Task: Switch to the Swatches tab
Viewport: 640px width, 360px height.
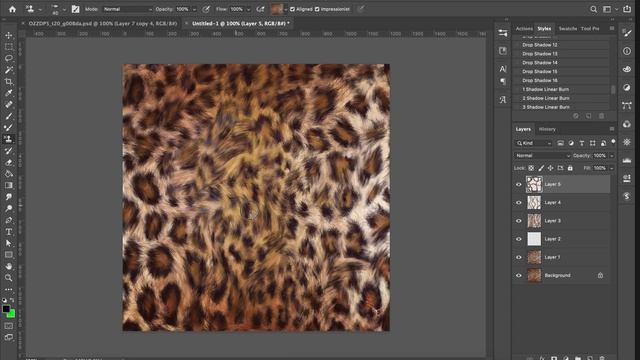Action: [568, 29]
